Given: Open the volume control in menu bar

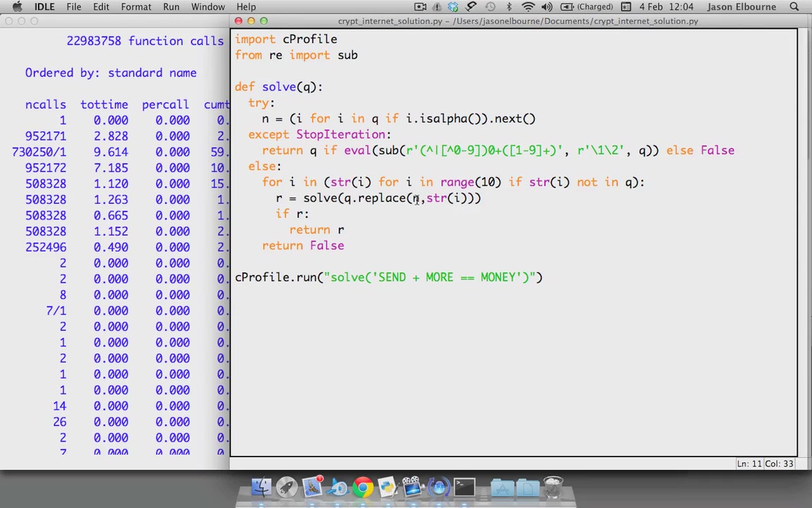Looking at the screenshot, I should [547, 7].
